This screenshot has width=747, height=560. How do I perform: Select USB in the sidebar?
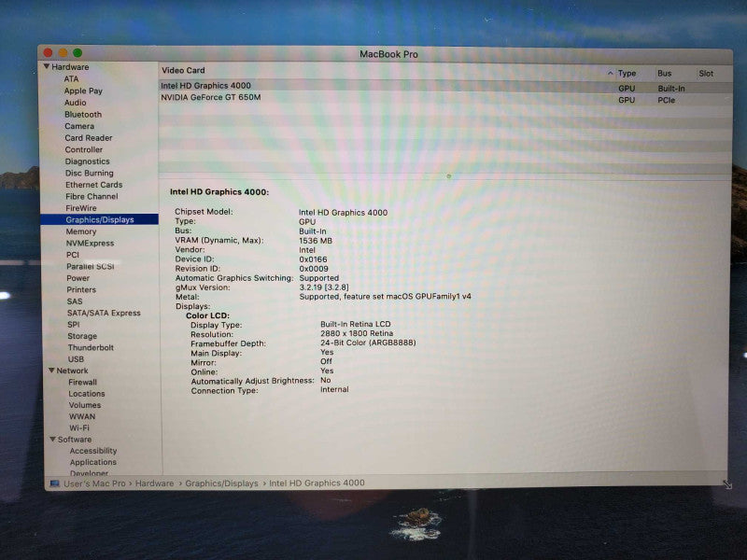click(x=76, y=359)
